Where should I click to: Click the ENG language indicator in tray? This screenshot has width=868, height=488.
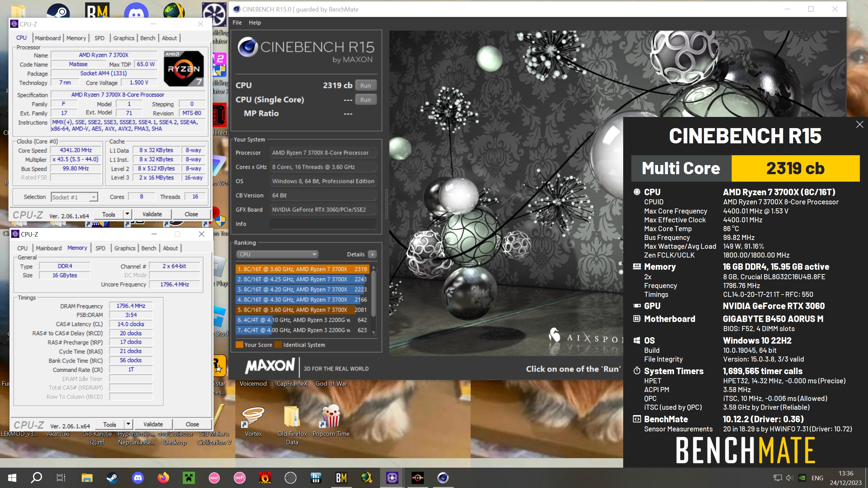pos(817,478)
